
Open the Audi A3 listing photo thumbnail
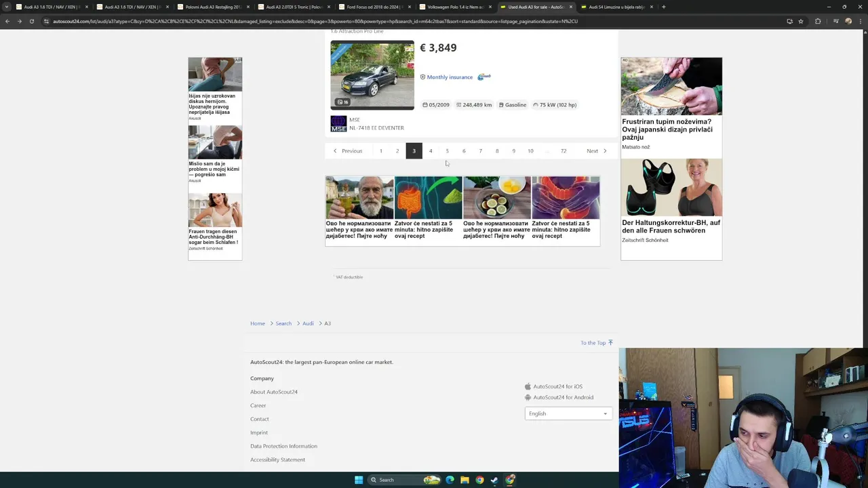point(372,75)
